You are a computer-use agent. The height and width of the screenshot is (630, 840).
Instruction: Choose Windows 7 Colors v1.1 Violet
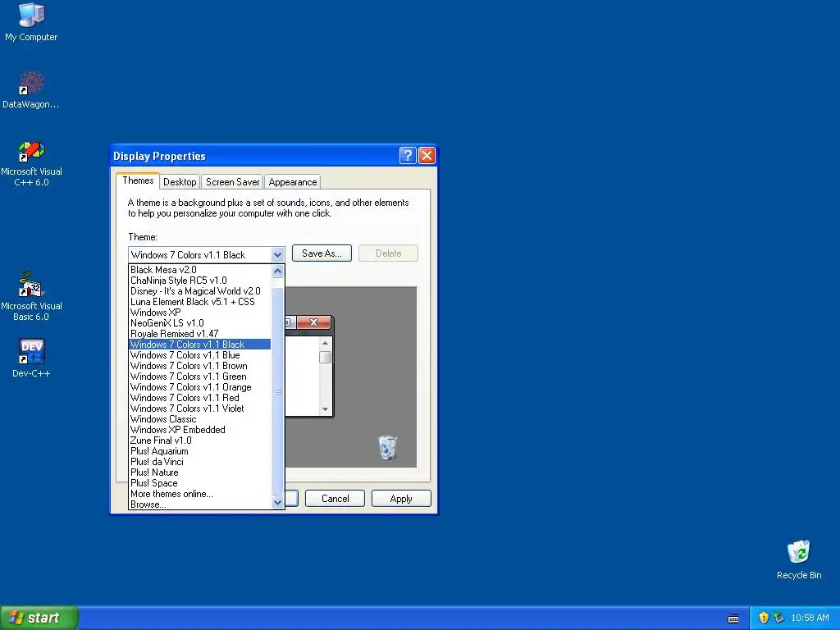(x=200, y=409)
